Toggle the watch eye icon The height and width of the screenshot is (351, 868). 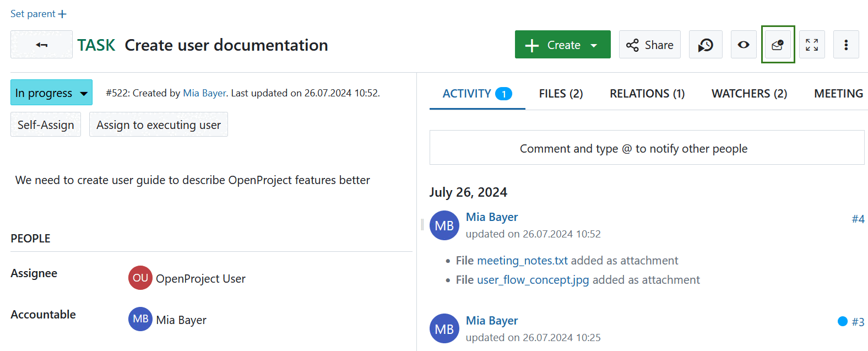coord(744,45)
